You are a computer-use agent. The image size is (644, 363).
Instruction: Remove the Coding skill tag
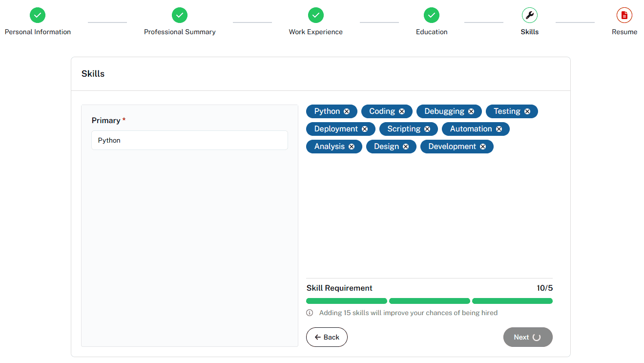(402, 111)
